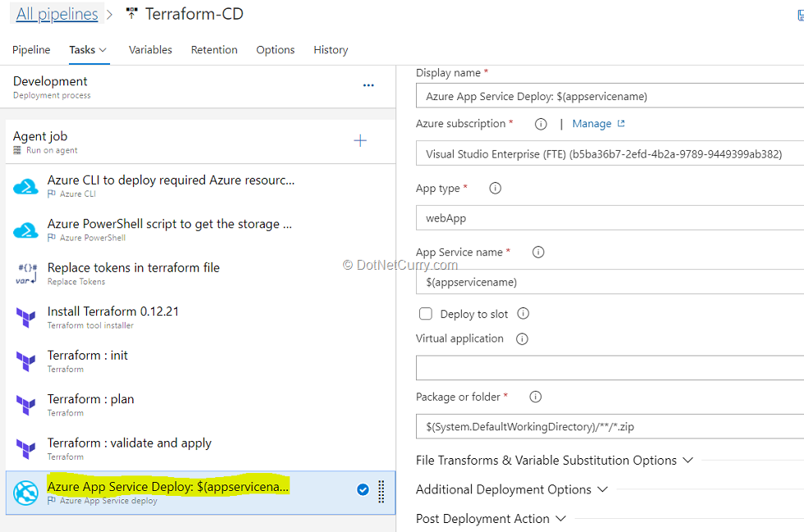Show info for Deploy to slot option
804x532 pixels.
point(523,314)
